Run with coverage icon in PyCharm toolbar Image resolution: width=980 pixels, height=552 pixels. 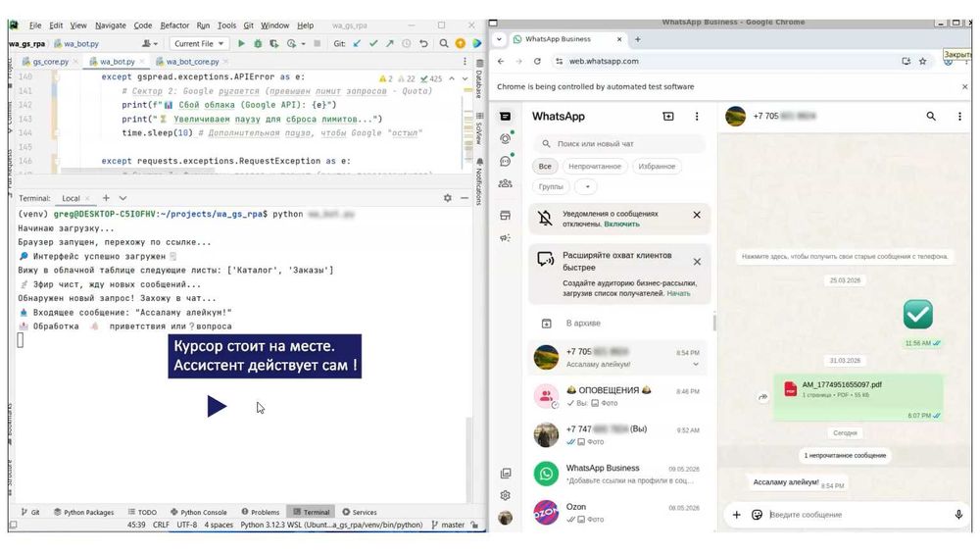[x=273, y=44]
